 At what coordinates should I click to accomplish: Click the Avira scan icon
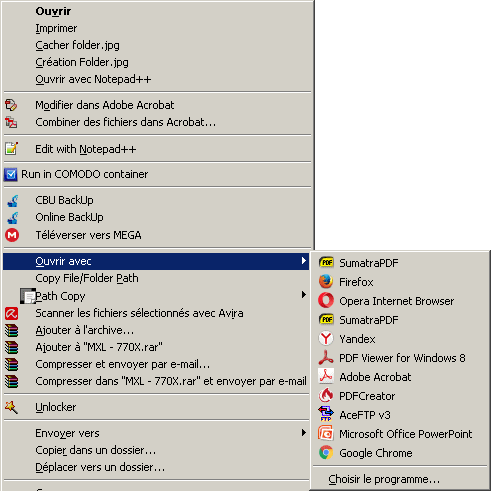(12, 313)
